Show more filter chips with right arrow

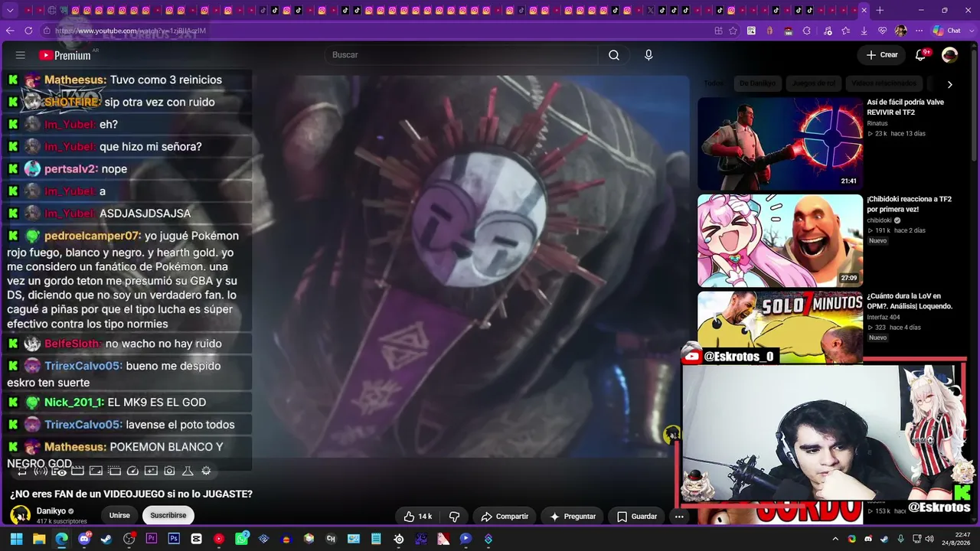click(949, 84)
